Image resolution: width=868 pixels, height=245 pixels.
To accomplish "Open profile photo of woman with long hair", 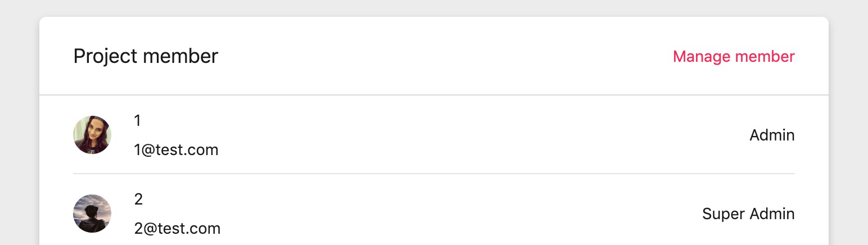I will pos(92,135).
